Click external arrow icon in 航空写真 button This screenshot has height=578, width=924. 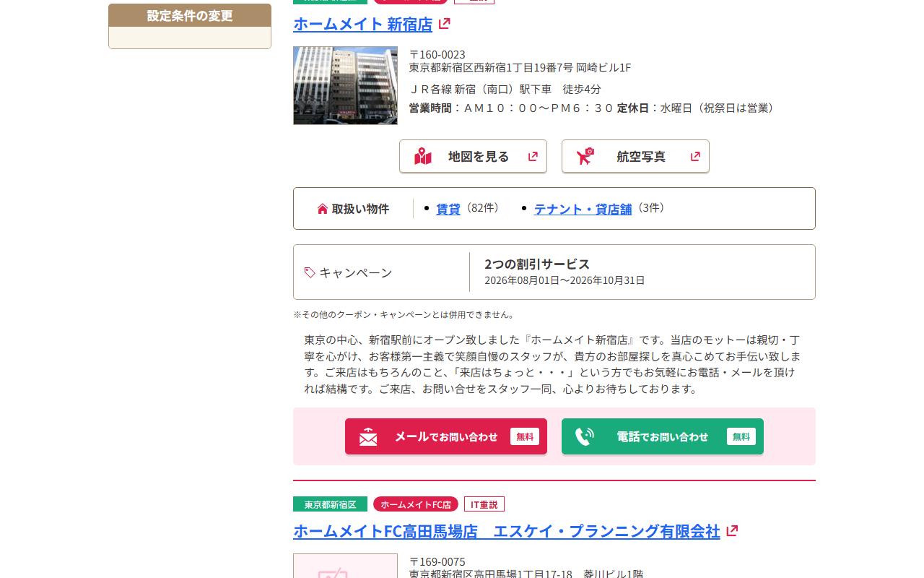coord(695,156)
